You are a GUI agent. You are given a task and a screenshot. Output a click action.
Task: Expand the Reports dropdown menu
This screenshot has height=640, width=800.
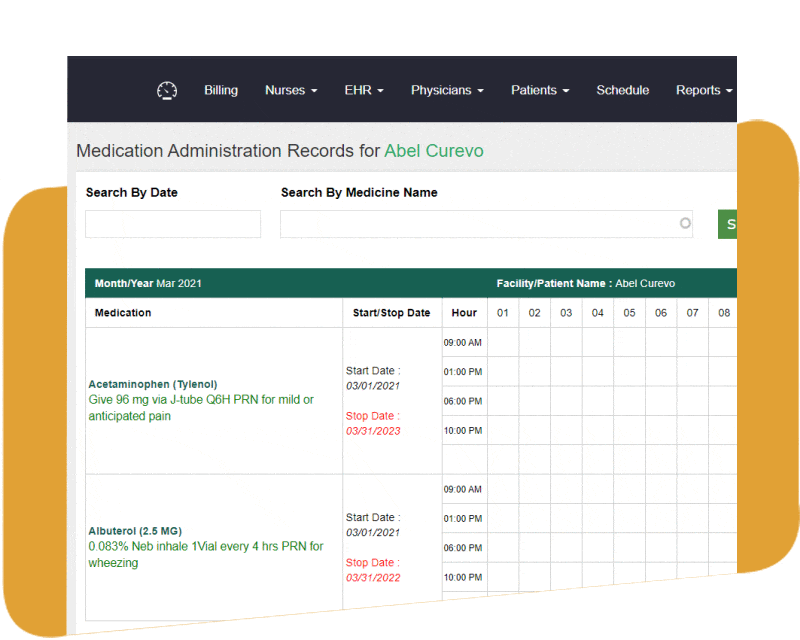point(703,90)
